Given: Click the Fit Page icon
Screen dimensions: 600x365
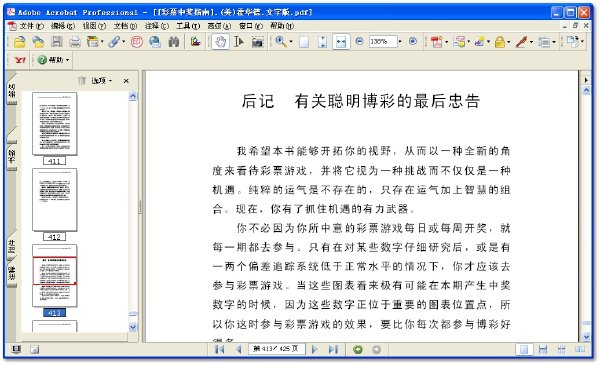Looking at the screenshot, I should tap(322, 42).
